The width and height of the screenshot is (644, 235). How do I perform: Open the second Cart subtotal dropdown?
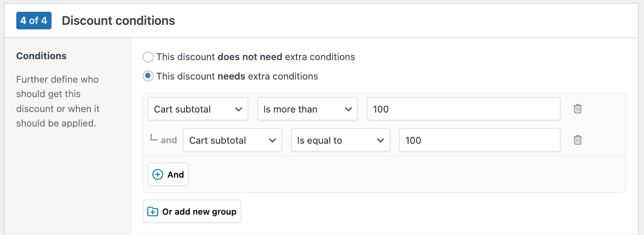[x=232, y=140]
